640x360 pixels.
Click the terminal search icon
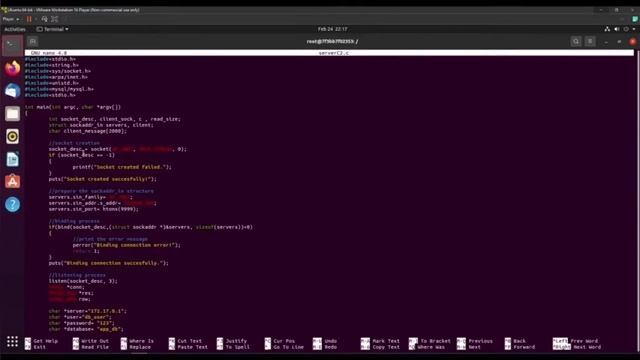tap(576, 41)
